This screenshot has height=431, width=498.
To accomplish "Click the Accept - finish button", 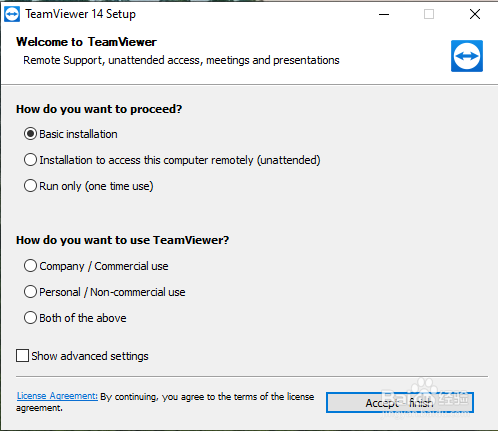I will tap(400, 403).
